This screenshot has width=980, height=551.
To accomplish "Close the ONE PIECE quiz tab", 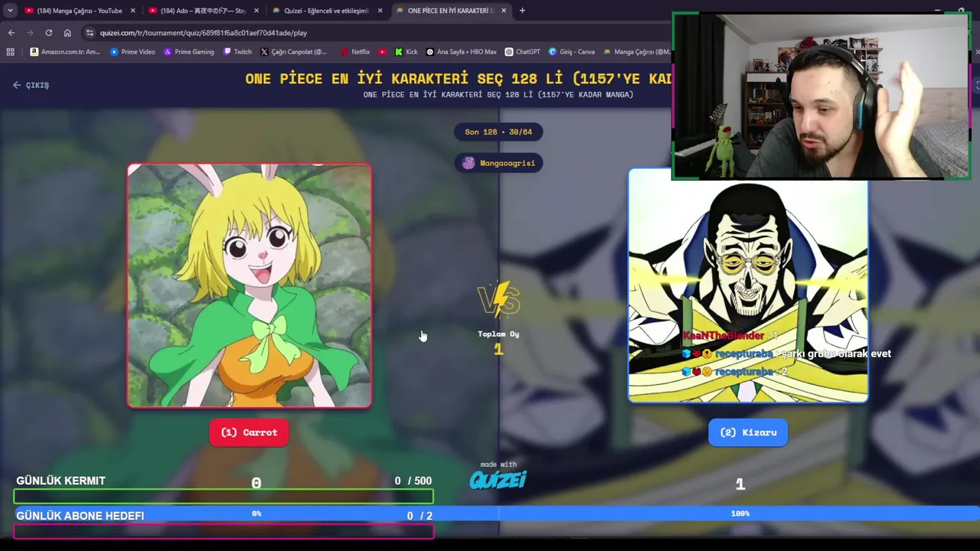I will tap(505, 11).
